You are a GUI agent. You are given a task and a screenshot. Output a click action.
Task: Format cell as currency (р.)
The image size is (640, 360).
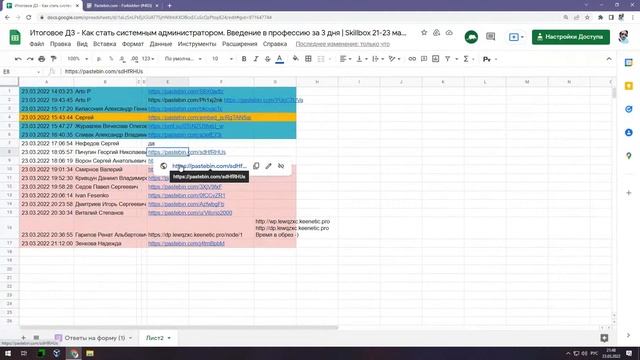click(99, 59)
